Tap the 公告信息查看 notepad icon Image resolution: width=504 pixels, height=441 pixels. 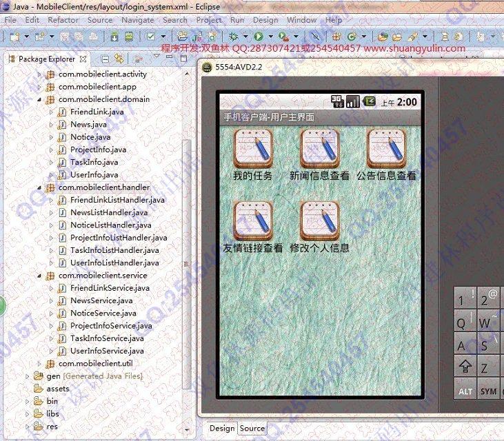coord(385,148)
